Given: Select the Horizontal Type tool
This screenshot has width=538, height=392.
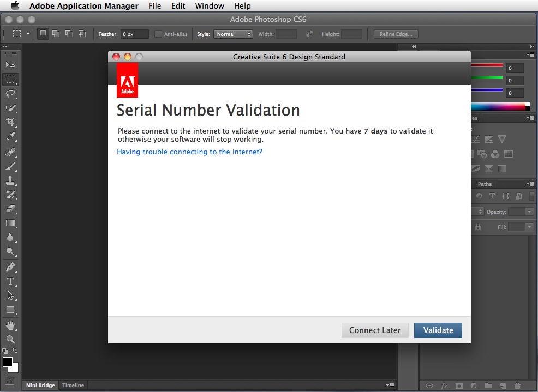Looking at the screenshot, I should coord(10,281).
